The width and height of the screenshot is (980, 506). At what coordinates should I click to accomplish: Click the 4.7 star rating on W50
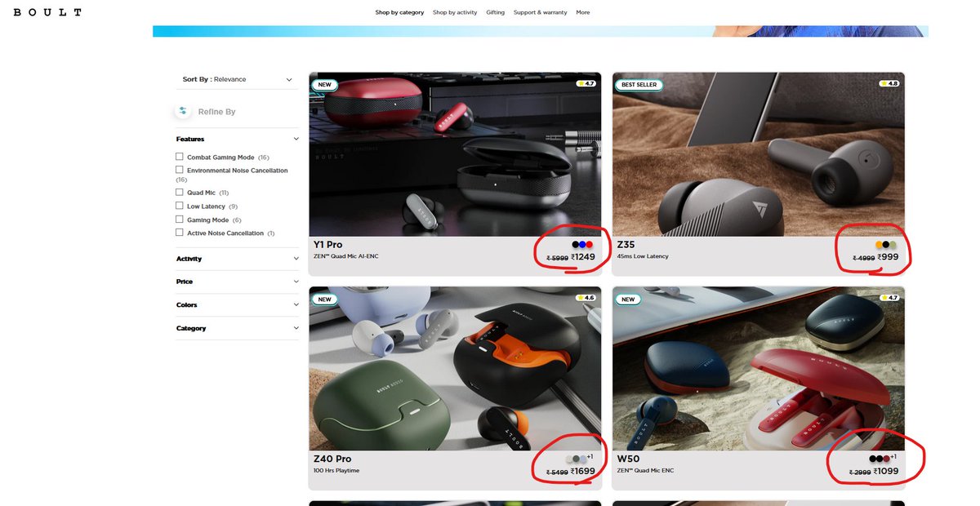[888, 298]
